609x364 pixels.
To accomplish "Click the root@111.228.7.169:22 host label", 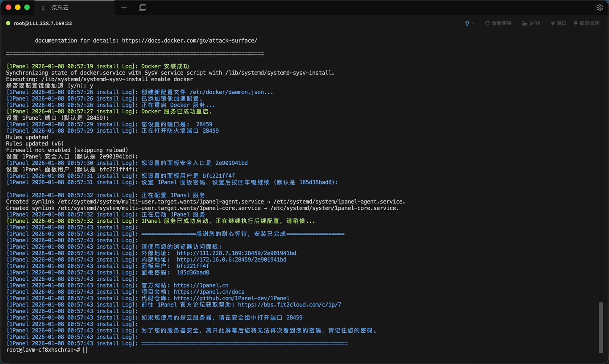I will (x=43, y=23).
